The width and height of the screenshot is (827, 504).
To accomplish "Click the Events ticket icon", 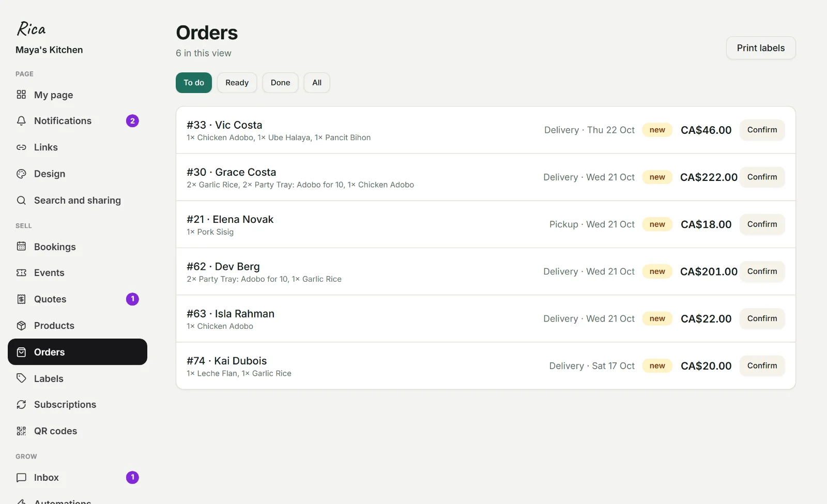I will 21,272.
